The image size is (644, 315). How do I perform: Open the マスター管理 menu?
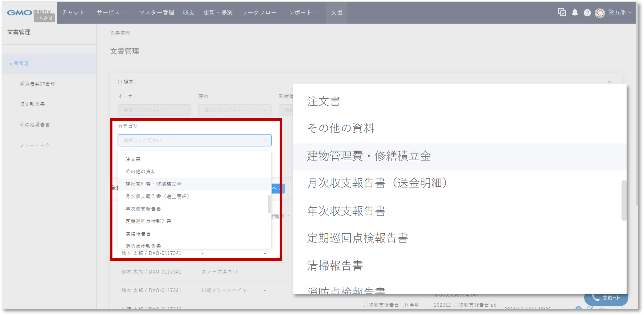(x=157, y=13)
